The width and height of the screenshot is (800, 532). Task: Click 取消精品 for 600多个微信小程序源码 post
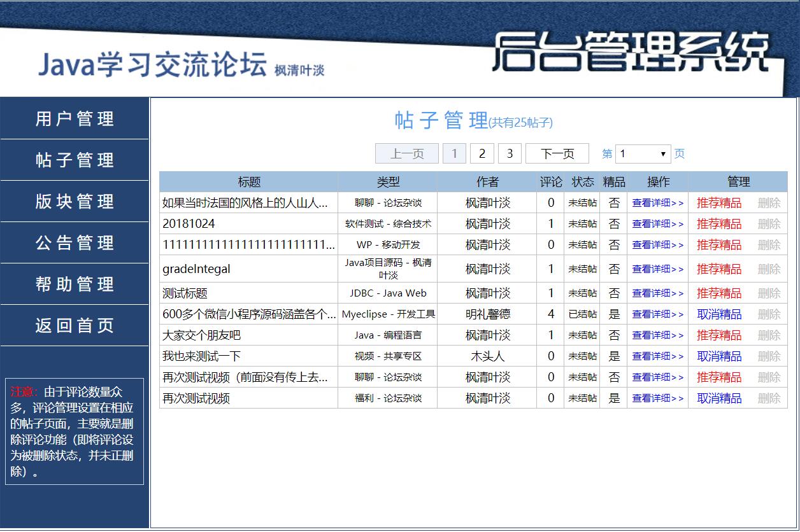[x=719, y=314]
